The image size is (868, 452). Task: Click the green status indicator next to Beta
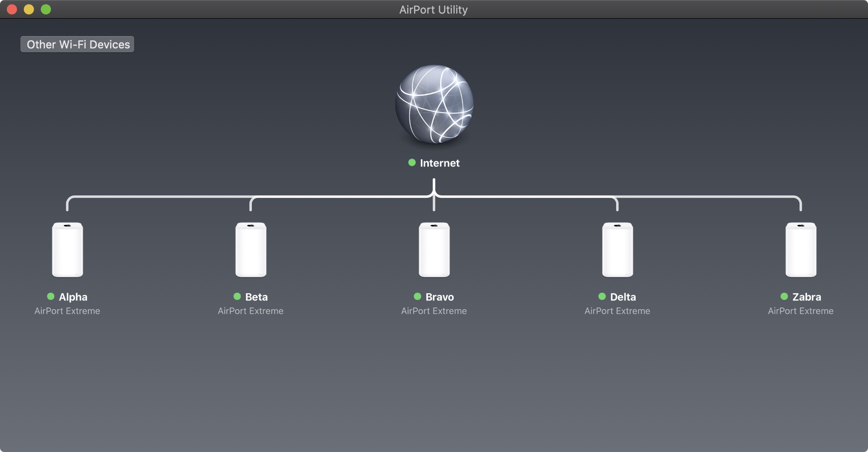(x=237, y=297)
